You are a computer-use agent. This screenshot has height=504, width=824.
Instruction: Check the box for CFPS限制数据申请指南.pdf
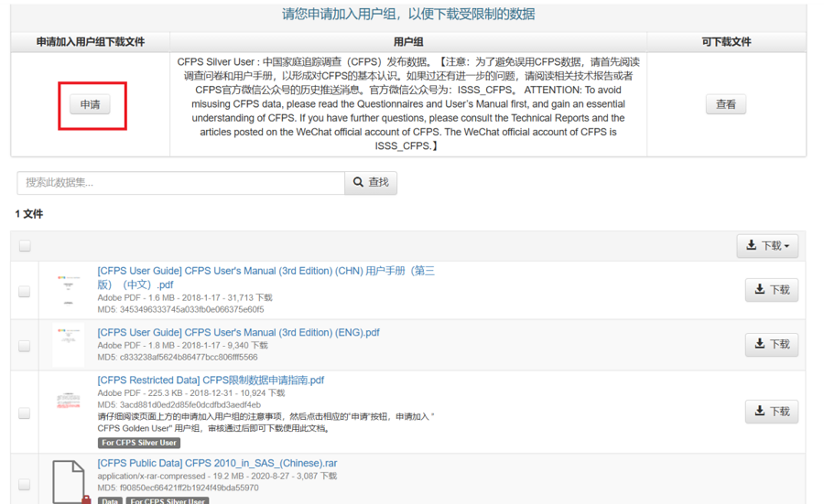(x=24, y=413)
